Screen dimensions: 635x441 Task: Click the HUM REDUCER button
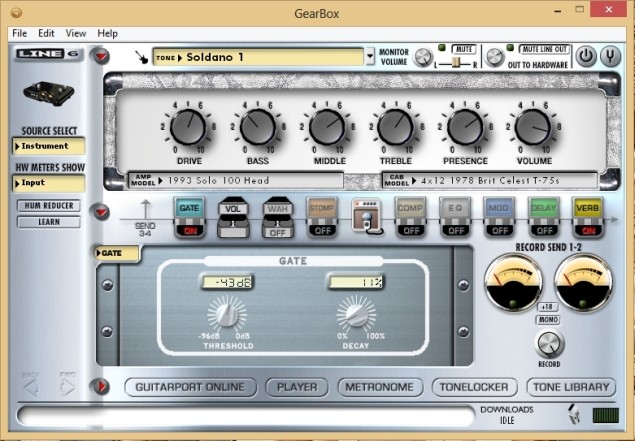pyautogui.click(x=49, y=206)
